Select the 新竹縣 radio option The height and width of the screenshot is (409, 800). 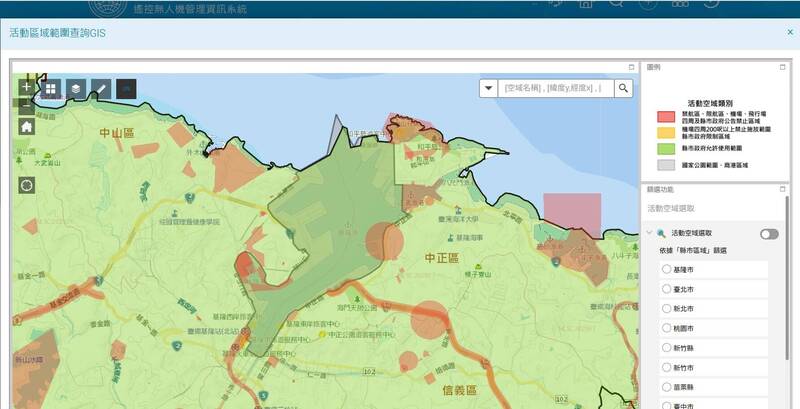666,348
